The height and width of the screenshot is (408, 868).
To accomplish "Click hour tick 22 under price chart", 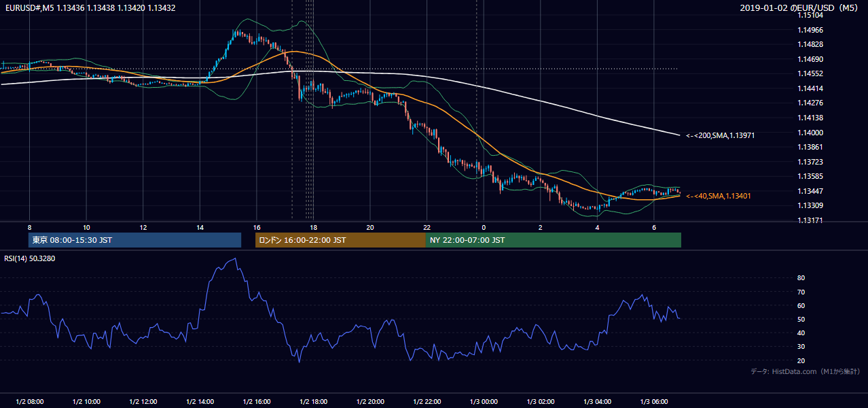I will (x=427, y=227).
